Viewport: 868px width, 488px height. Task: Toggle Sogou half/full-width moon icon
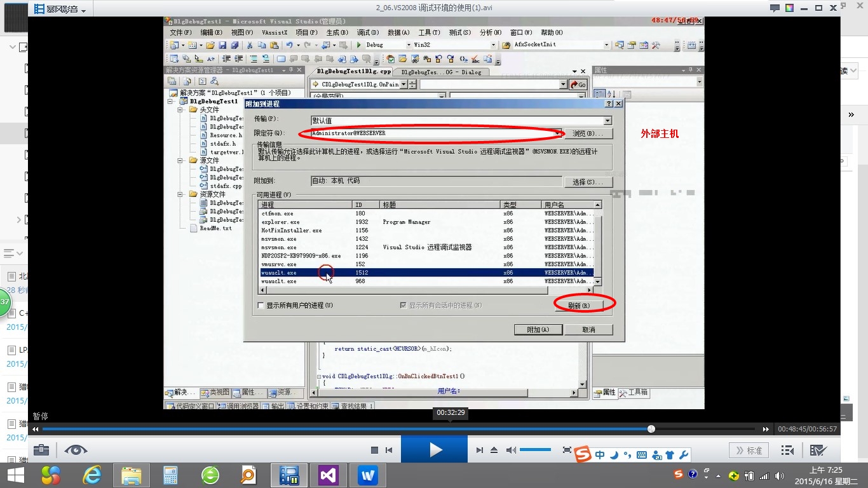[614, 455]
